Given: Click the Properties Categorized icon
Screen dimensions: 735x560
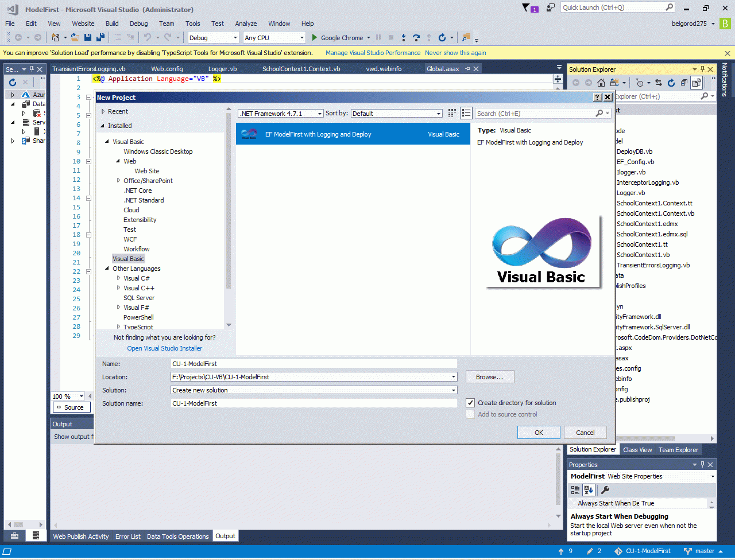Looking at the screenshot, I should [x=575, y=490].
